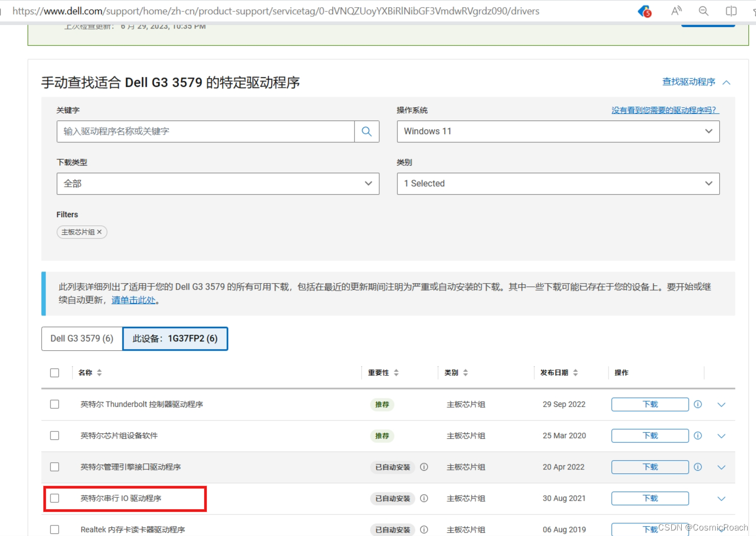Info icon beside the 29 Sep 2022 download

698,404
